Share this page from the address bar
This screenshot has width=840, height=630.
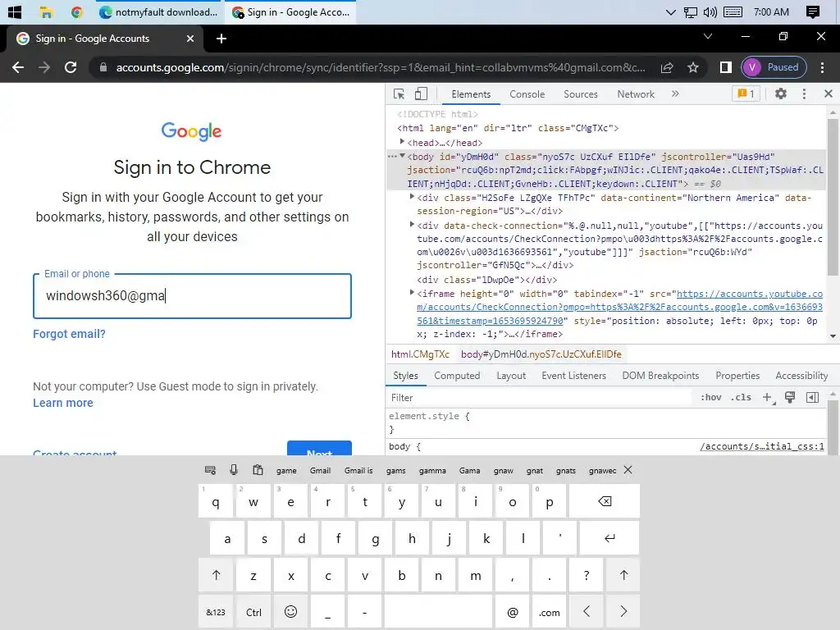pyautogui.click(x=667, y=67)
